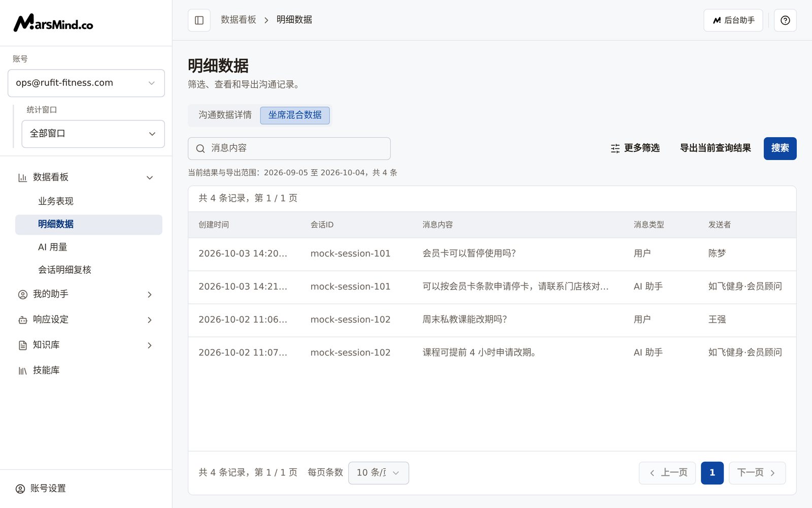Click timestamp 2026-10-03 14:20…

coord(243,253)
